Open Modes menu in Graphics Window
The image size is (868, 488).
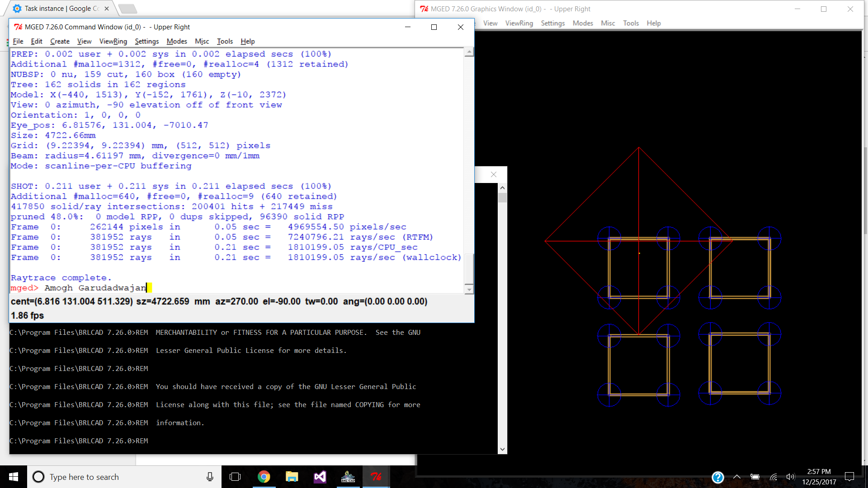tap(583, 23)
